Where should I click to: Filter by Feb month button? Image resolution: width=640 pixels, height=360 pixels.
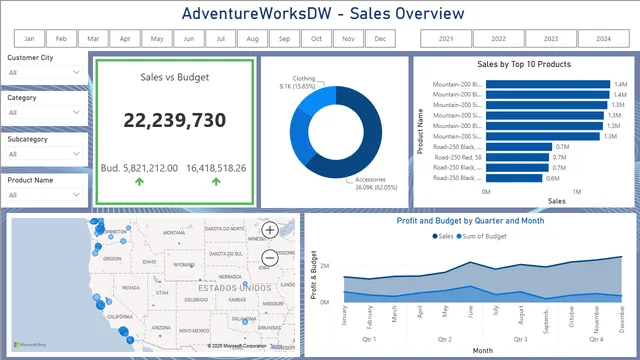(x=61, y=39)
